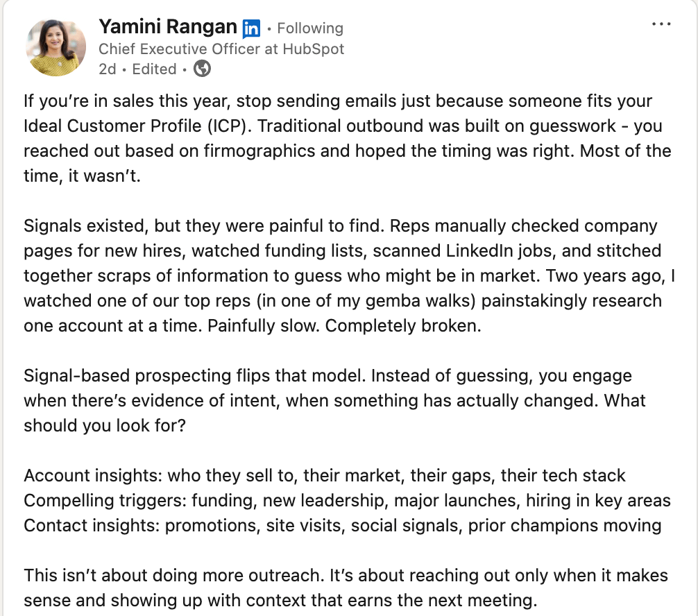Viewport: 698px width, 616px height.
Task: Click the Chief Executive Officer at HubSpot subtitle
Action: click(x=221, y=49)
